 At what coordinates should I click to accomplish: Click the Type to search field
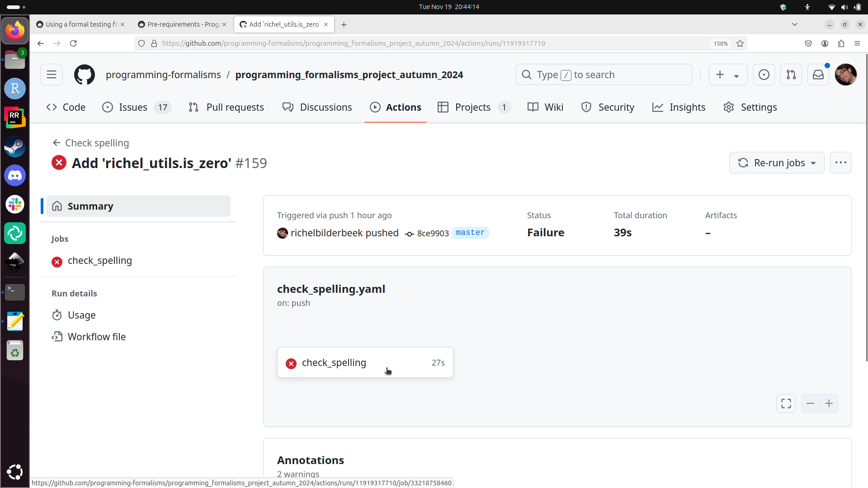click(604, 75)
